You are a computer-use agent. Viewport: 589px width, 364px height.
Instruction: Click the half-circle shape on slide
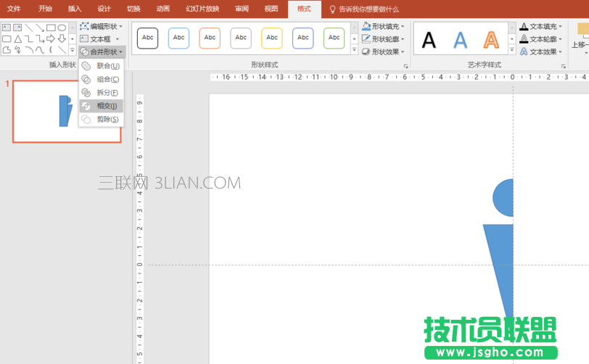(x=504, y=197)
